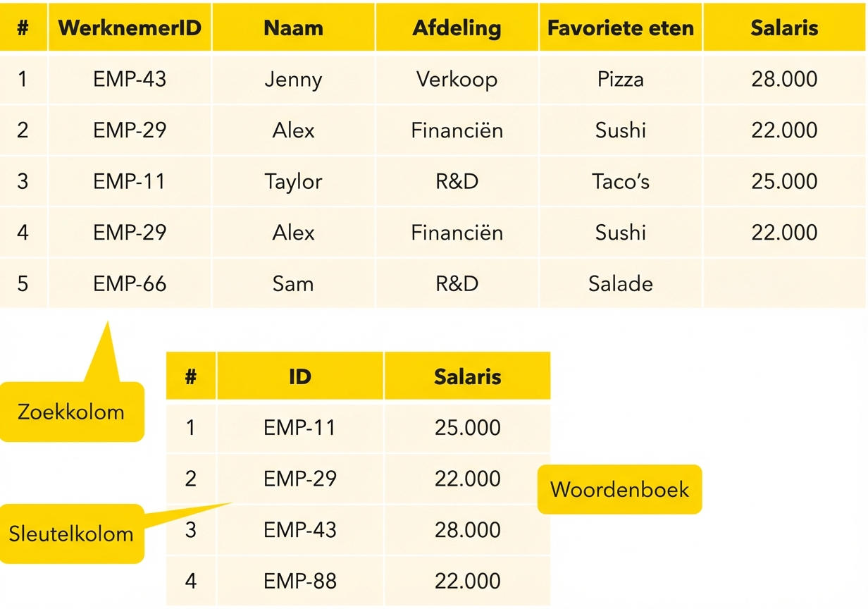Click the Zoekkolom callout label
The height and width of the screenshot is (609, 868).
pyautogui.click(x=70, y=412)
